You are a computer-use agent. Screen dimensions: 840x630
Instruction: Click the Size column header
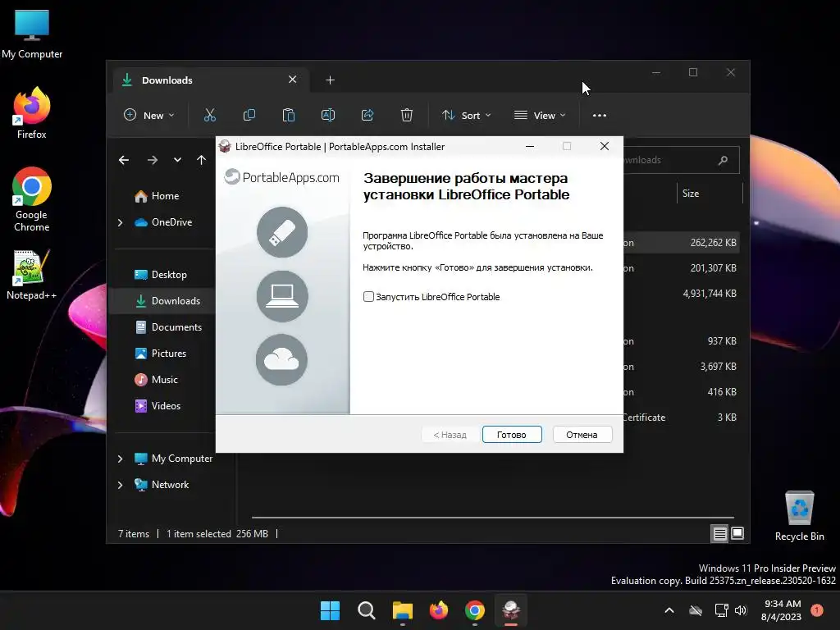(710, 194)
